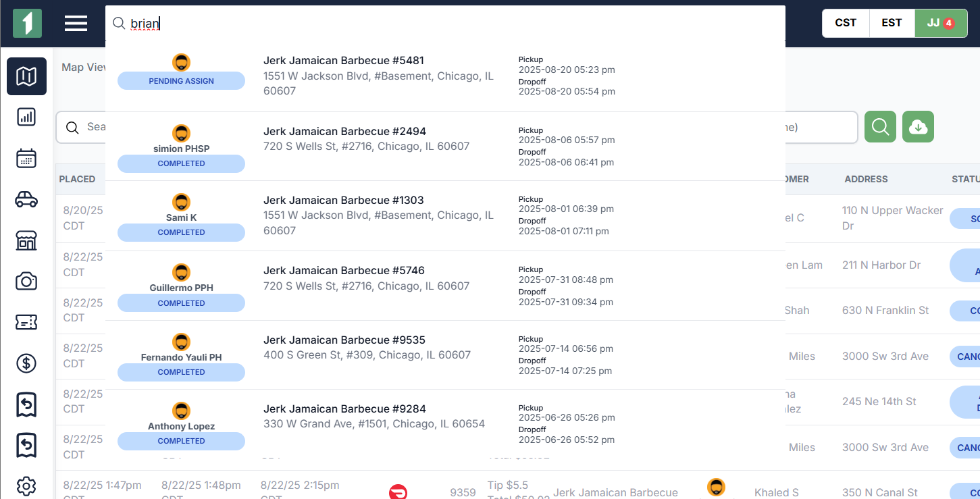Toggle the hamburger navigation menu

pyautogui.click(x=76, y=23)
